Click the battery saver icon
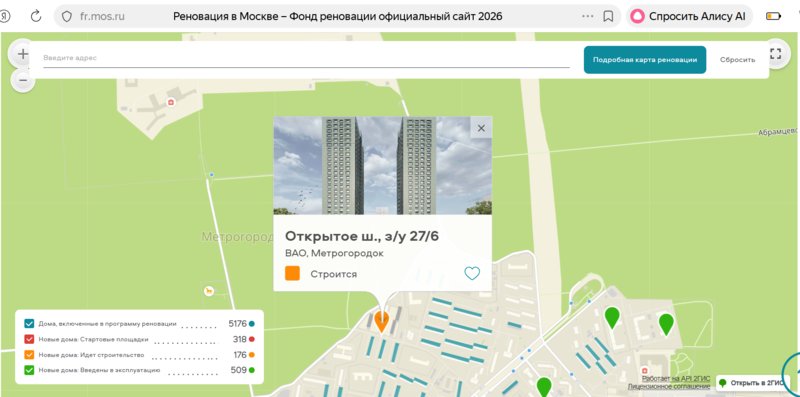The image size is (800, 397). click(x=773, y=16)
